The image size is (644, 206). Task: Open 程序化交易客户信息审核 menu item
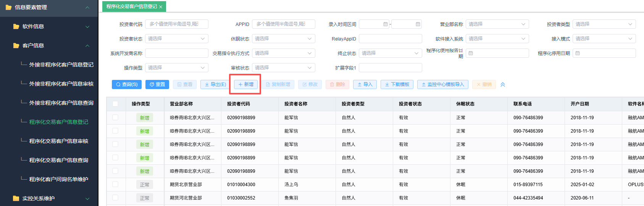coord(58,141)
